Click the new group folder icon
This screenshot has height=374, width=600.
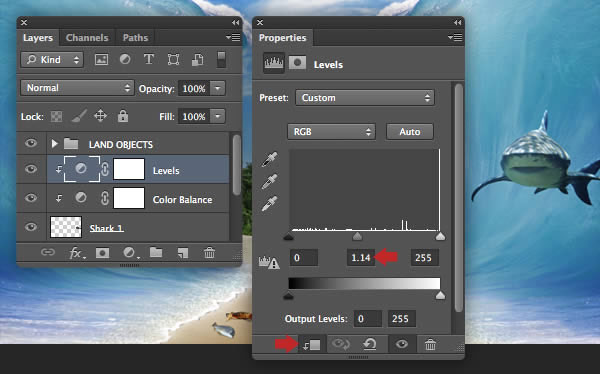click(156, 252)
